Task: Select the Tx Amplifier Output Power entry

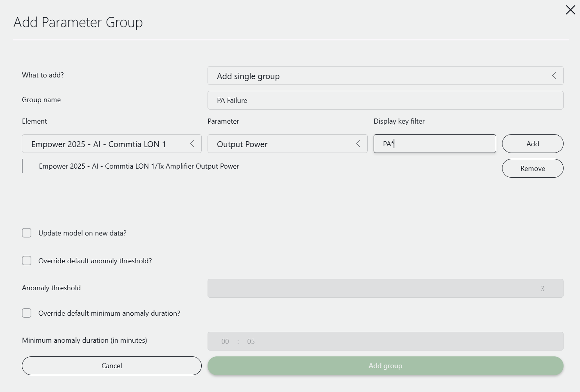Action: pyautogui.click(x=139, y=166)
